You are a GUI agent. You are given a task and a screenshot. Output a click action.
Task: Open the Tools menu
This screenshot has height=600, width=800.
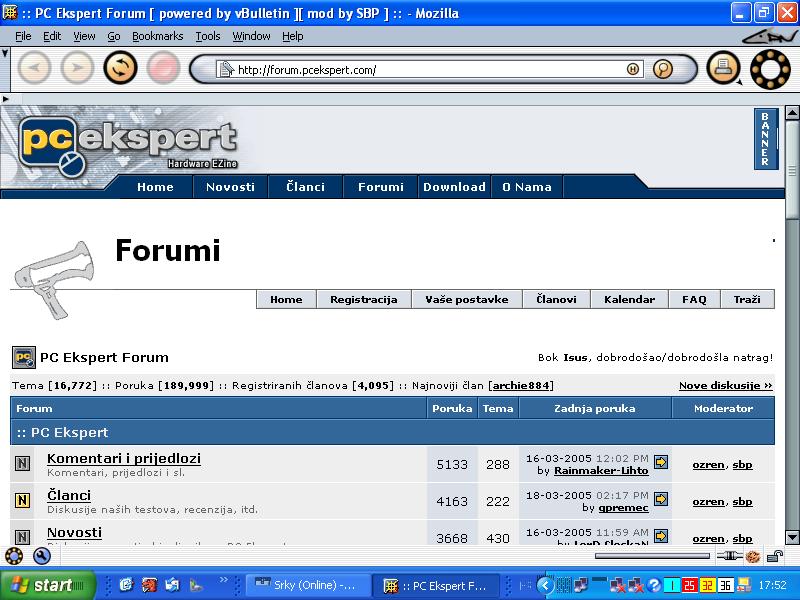[208, 36]
